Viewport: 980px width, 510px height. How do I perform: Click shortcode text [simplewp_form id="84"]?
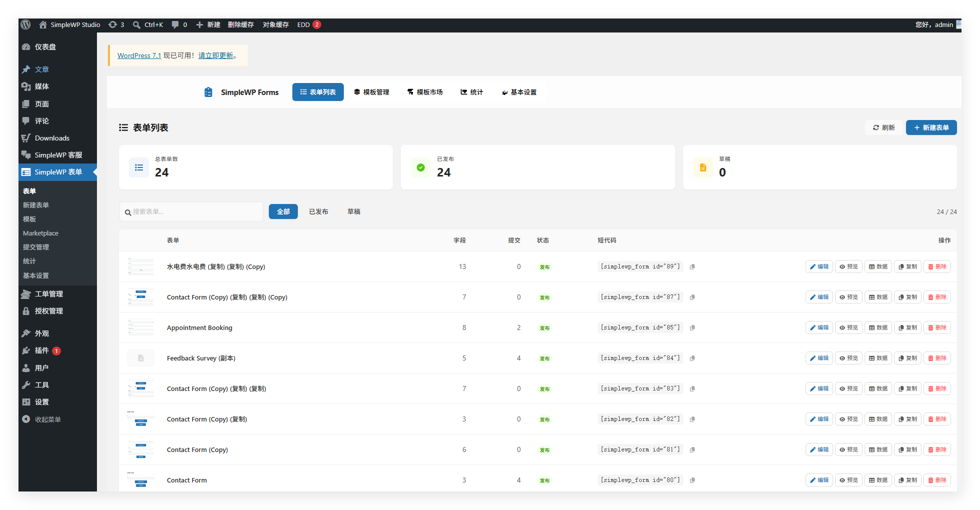pyautogui.click(x=640, y=358)
